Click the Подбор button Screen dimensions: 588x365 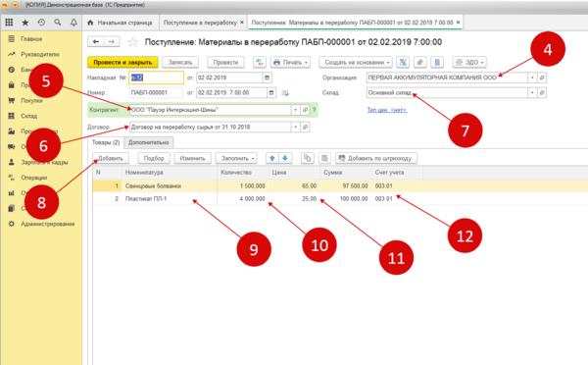154,159
